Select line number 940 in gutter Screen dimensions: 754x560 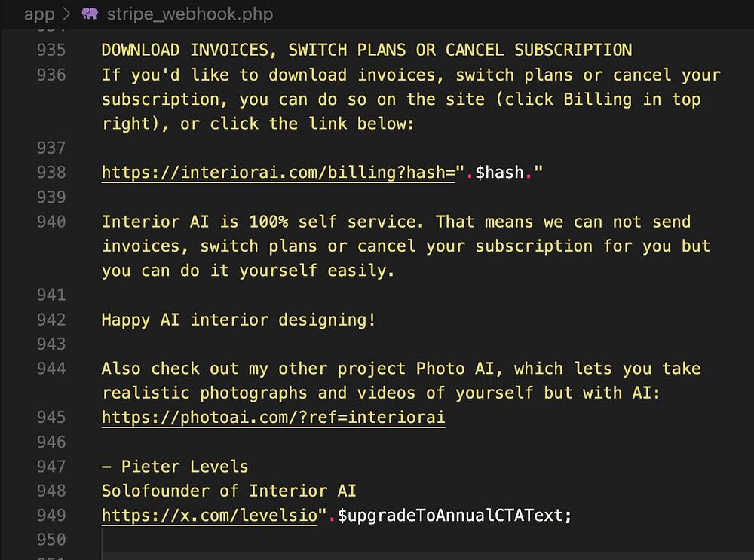tap(51, 222)
